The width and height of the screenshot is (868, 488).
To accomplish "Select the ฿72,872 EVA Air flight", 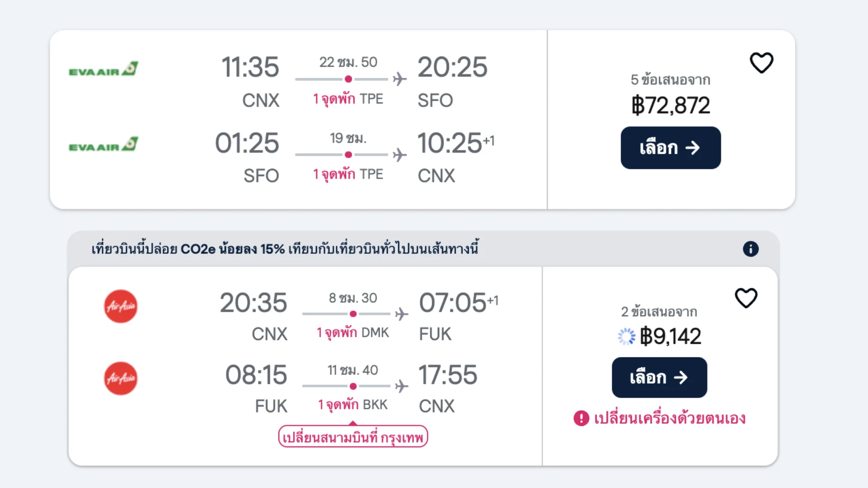I will click(x=670, y=148).
